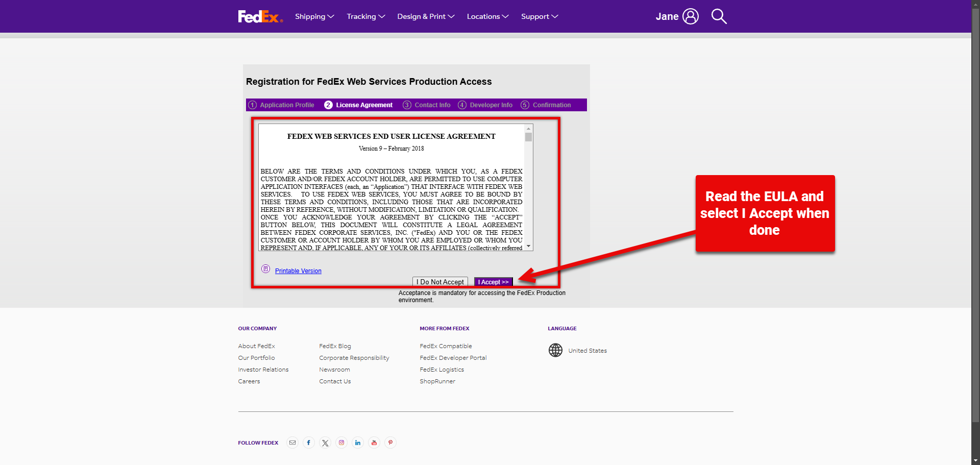
Task: Open the Printable Version link
Action: pyautogui.click(x=298, y=271)
